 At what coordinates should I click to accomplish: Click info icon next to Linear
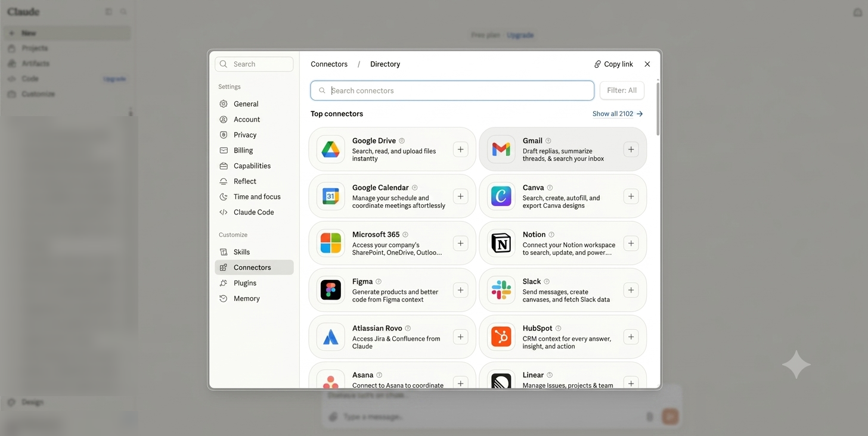[x=550, y=375]
